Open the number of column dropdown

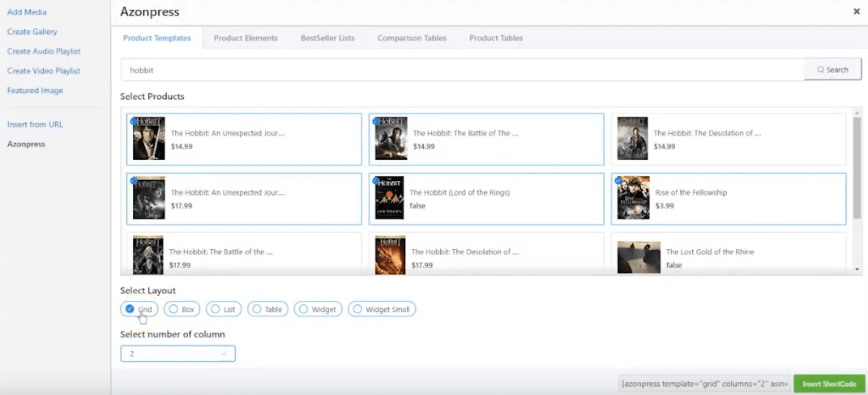[x=177, y=354]
